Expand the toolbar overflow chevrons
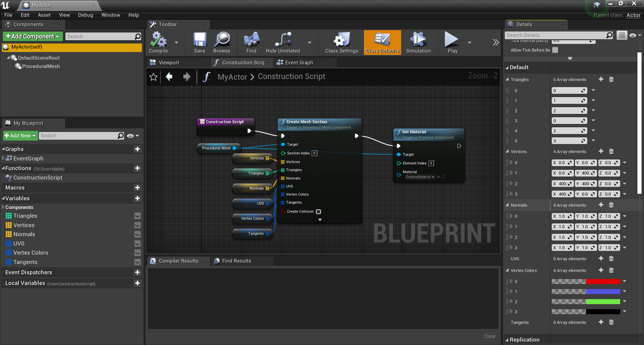644x345 pixels. pos(495,42)
